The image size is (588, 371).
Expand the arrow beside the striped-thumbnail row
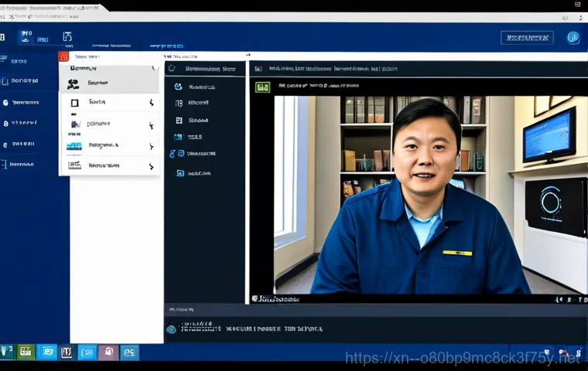click(x=152, y=146)
